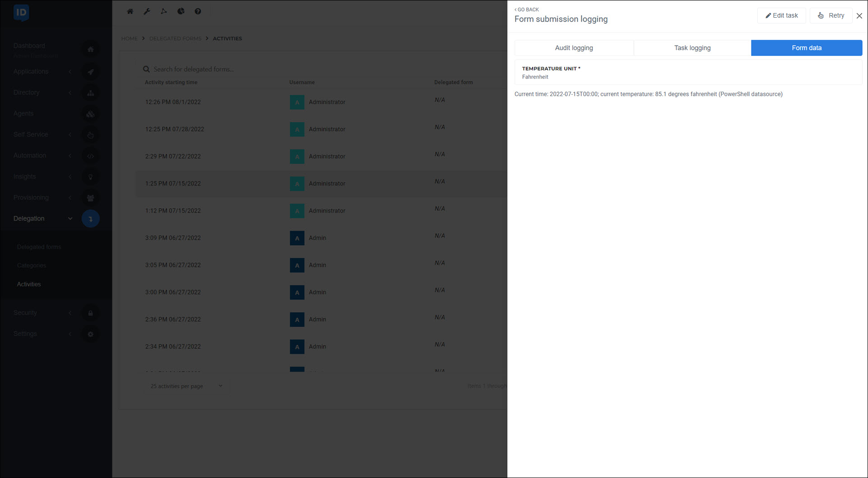This screenshot has width=868, height=478.
Task: Click the Settings gear icon
Action: 90,334
